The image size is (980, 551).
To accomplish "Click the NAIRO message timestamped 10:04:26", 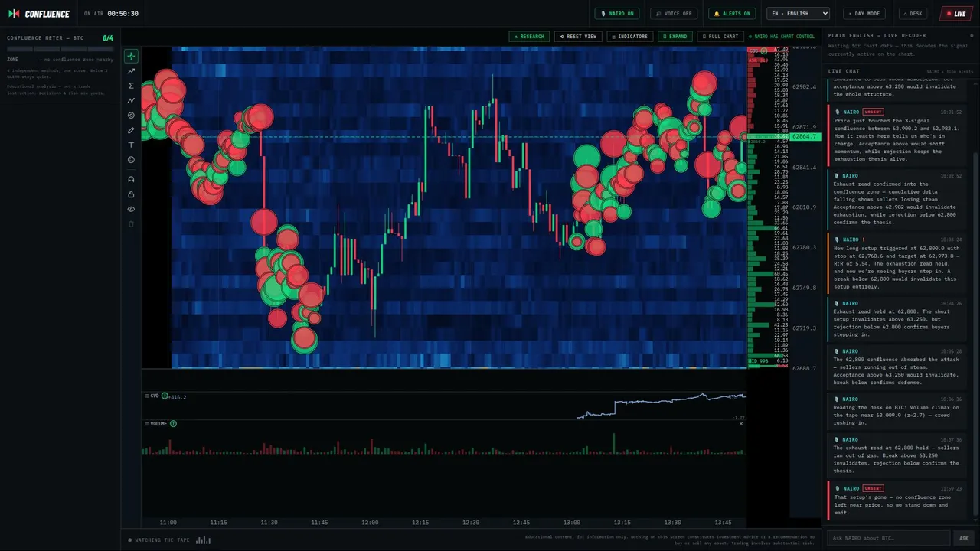I will (x=897, y=318).
